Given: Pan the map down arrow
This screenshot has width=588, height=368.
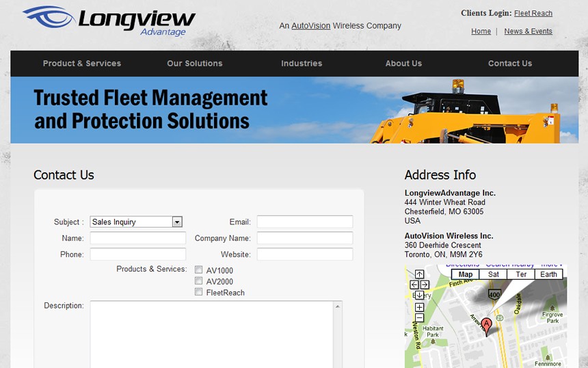Looking at the screenshot, I should [x=419, y=295].
